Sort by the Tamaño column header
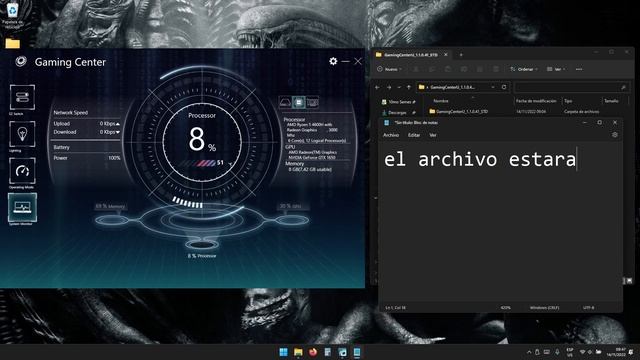640x360 pixels. [611, 101]
